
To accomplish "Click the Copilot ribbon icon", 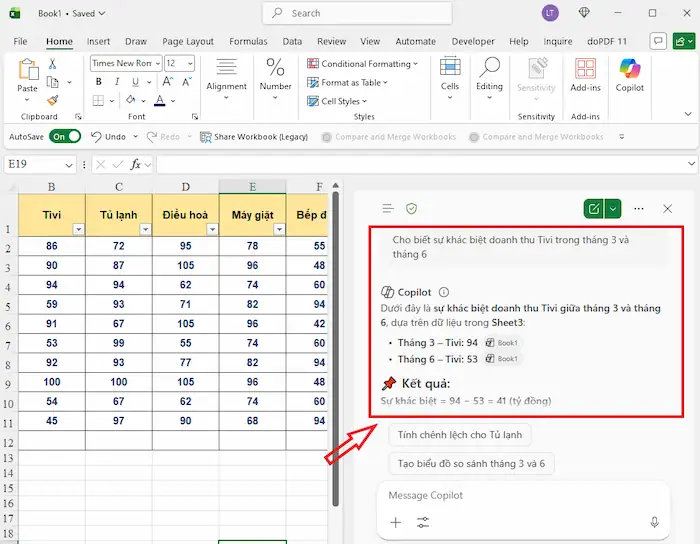I will tap(629, 74).
